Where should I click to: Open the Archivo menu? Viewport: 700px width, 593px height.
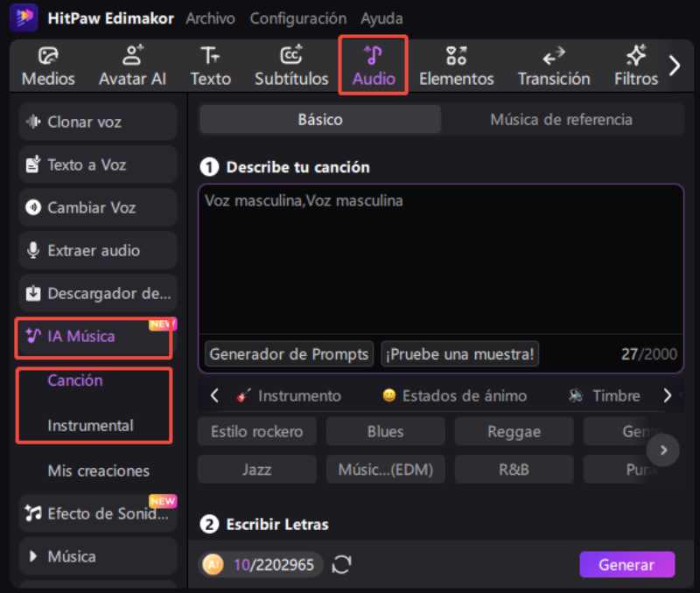(x=210, y=18)
